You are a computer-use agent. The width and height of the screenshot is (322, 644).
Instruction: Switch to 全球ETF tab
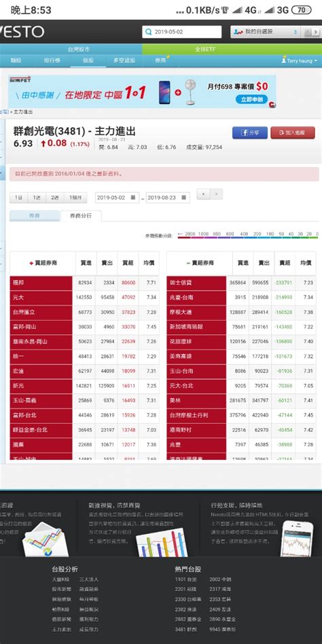(x=205, y=49)
